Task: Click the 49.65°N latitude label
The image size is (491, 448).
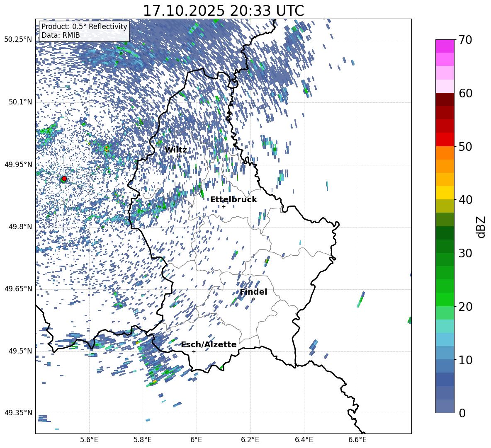Action: [18, 288]
